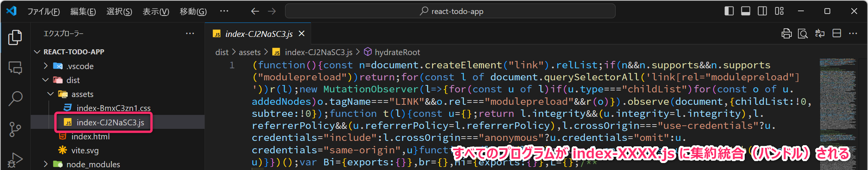Open the Search view icon
The height and width of the screenshot is (170, 868).
coord(15,99)
